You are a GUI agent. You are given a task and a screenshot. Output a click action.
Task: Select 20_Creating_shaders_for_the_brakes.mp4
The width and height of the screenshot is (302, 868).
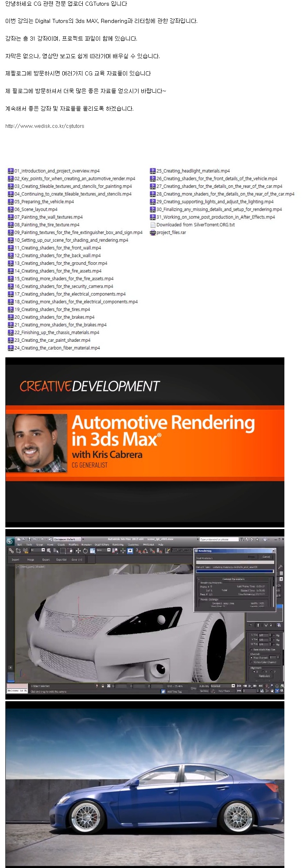tap(54, 317)
